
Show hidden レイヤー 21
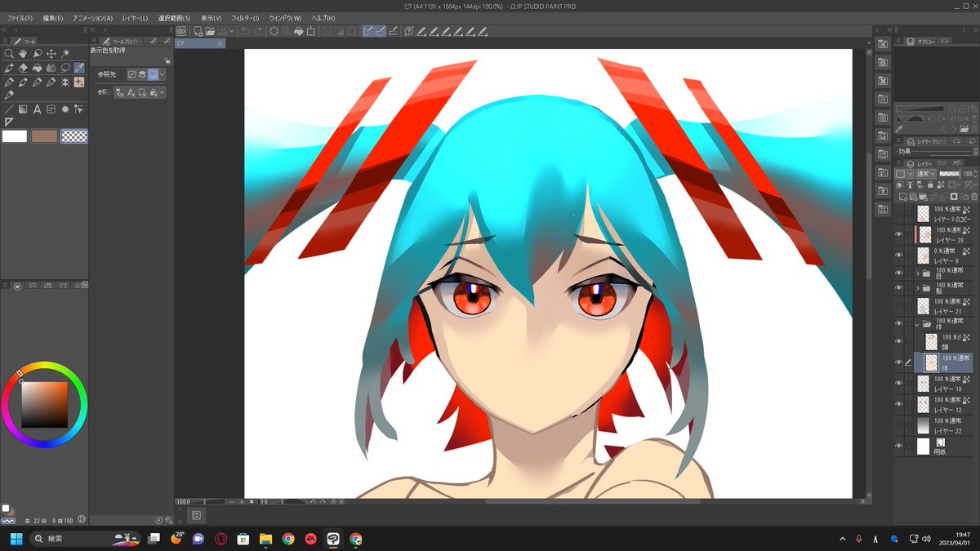[x=899, y=306]
